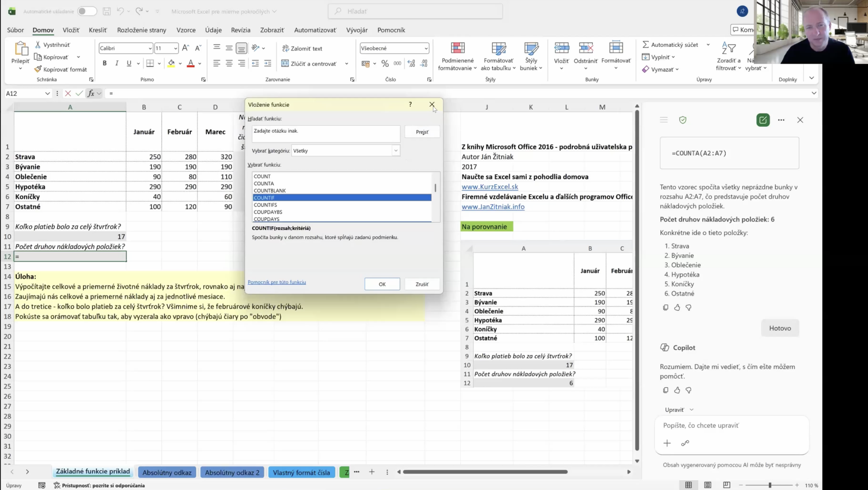Click the percent style icon

point(385,63)
